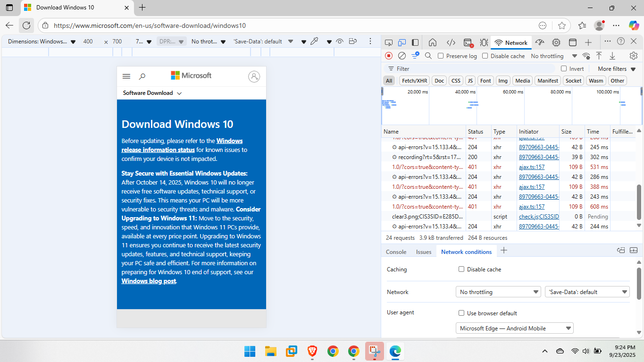Open the network search magnifier
This screenshot has height=362, width=644.
428,56
